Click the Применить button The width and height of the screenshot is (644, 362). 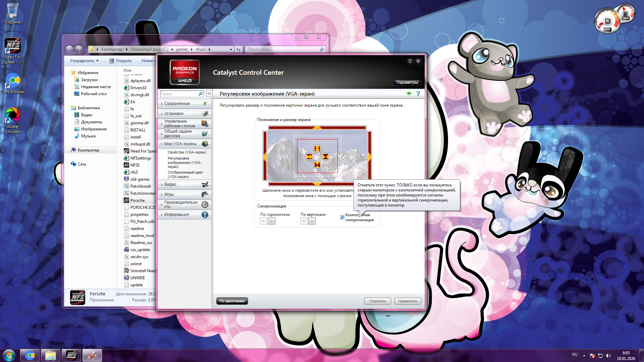(x=408, y=301)
